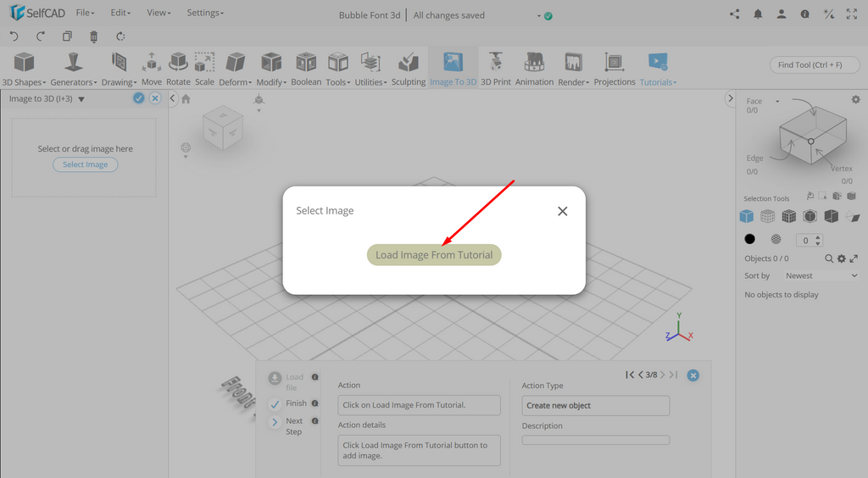Close the Select Image dialog

[563, 211]
